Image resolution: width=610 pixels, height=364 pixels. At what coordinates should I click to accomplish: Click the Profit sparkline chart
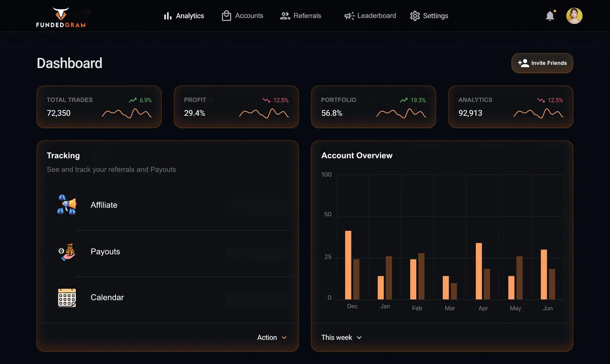(264, 113)
